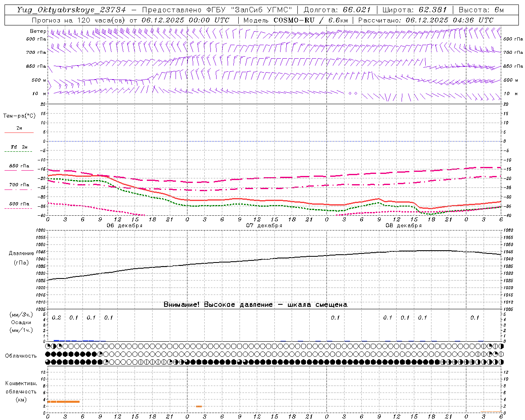Click the 07 декабря date label
The image size is (525, 420).
[264, 226]
